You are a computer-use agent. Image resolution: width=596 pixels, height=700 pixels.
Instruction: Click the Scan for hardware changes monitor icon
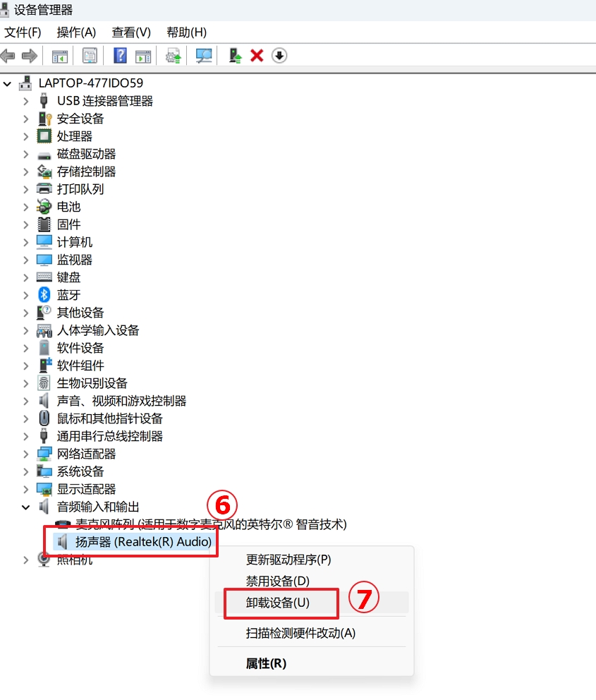click(x=204, y=56)
